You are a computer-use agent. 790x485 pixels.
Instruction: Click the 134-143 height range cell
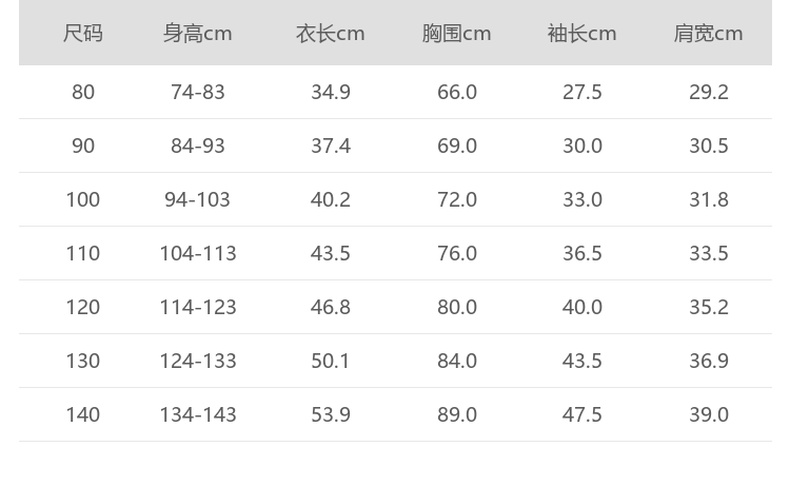point(198,415)
